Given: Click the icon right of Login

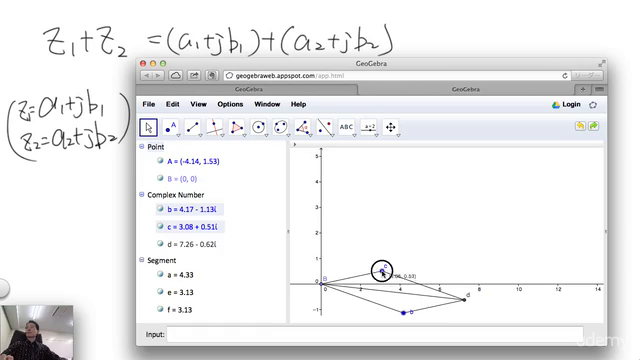Looking at the screenshot, I should click(x=593, y=105).
